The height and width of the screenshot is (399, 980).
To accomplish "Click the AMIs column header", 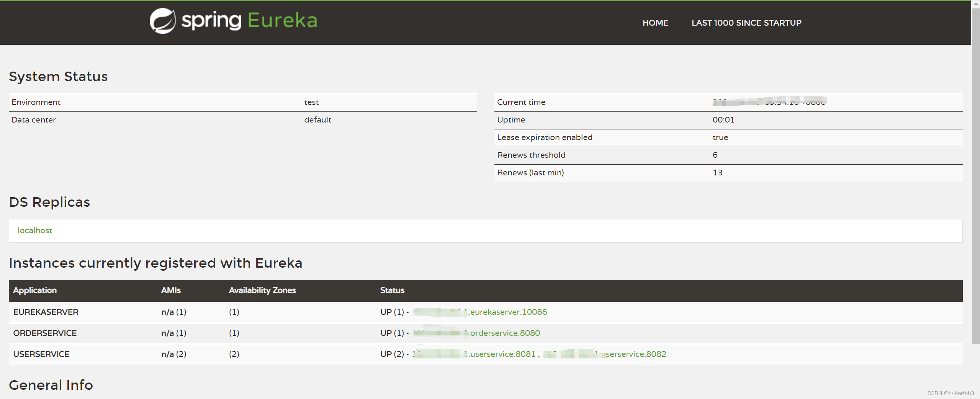I will (x=171, y=291).
